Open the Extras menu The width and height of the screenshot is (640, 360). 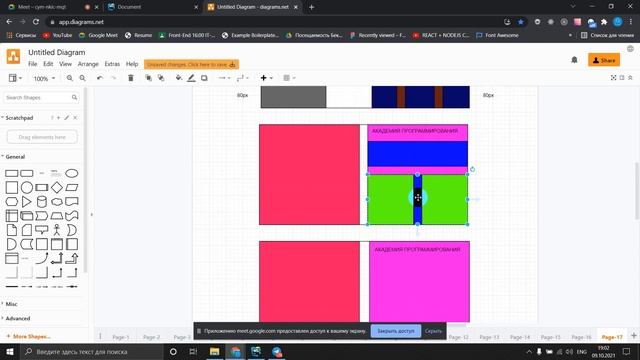112,64
